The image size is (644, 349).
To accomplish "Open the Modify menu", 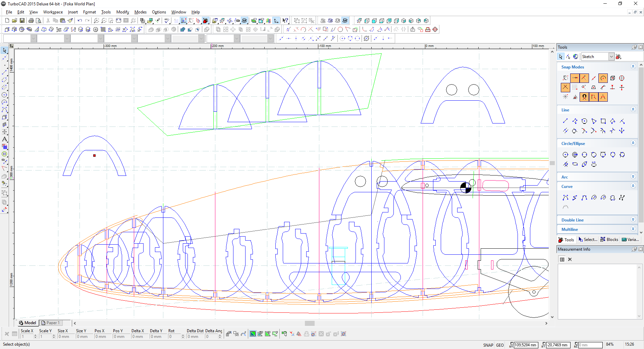I will (122, 12).
